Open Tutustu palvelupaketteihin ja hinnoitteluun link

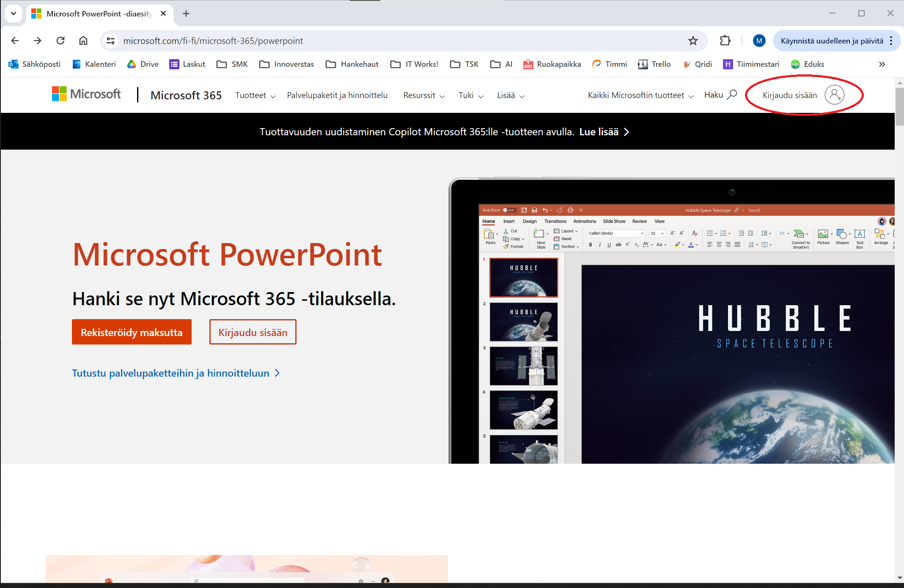[x=176, y=373]
